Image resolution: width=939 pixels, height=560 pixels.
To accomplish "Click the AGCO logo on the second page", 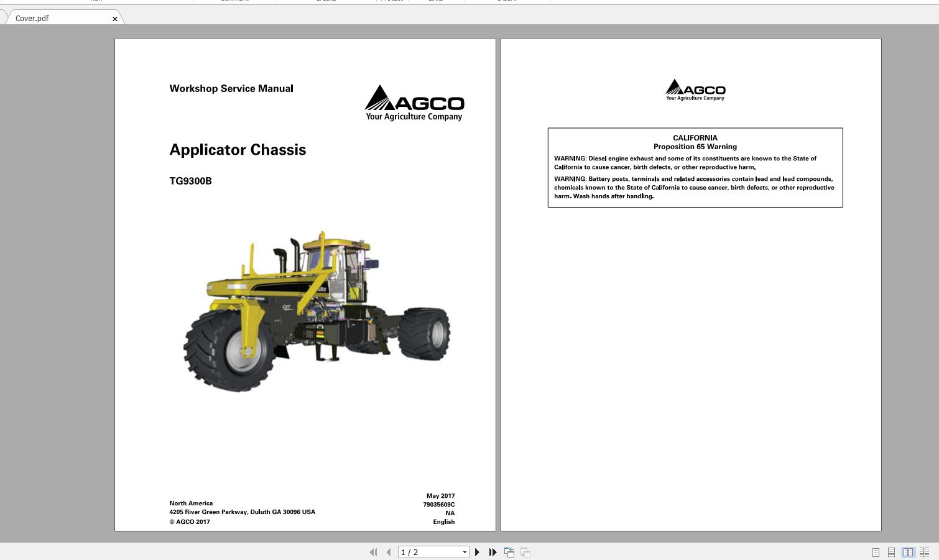I will [x=695, y=90].
